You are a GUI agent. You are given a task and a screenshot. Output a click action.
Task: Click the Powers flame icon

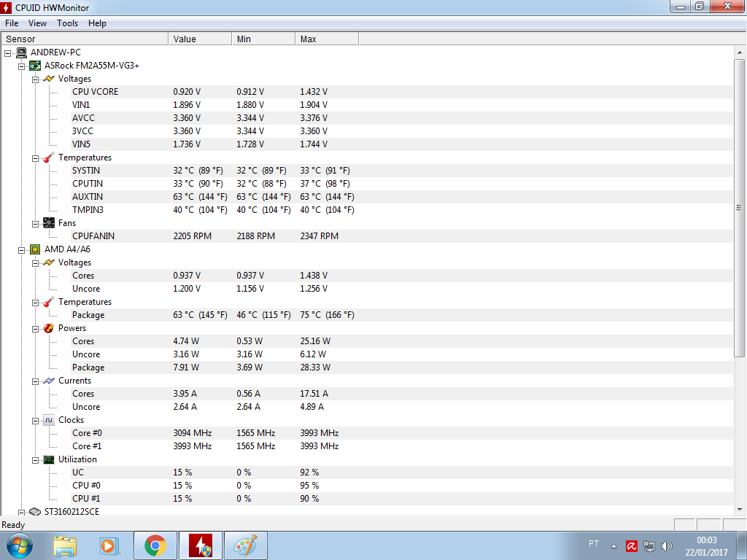49,328
